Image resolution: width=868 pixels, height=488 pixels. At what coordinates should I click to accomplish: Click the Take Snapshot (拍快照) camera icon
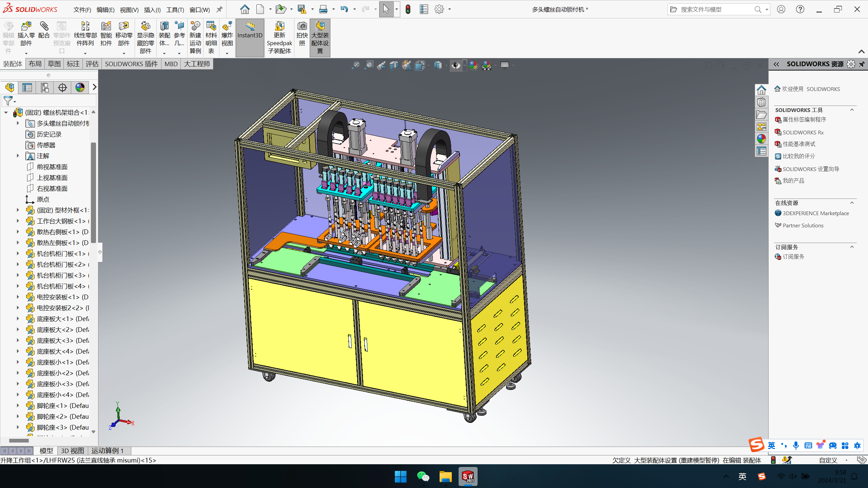302,26
